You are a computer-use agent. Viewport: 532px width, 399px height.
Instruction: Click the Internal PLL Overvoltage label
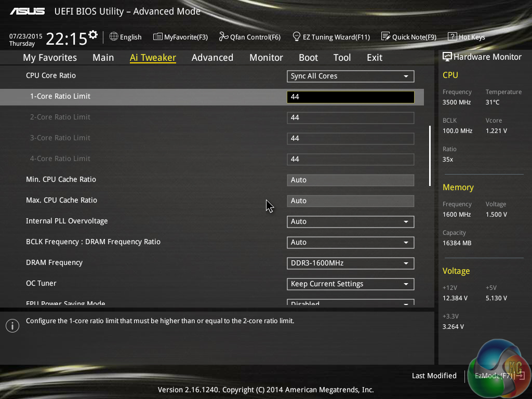click(67, 221)
